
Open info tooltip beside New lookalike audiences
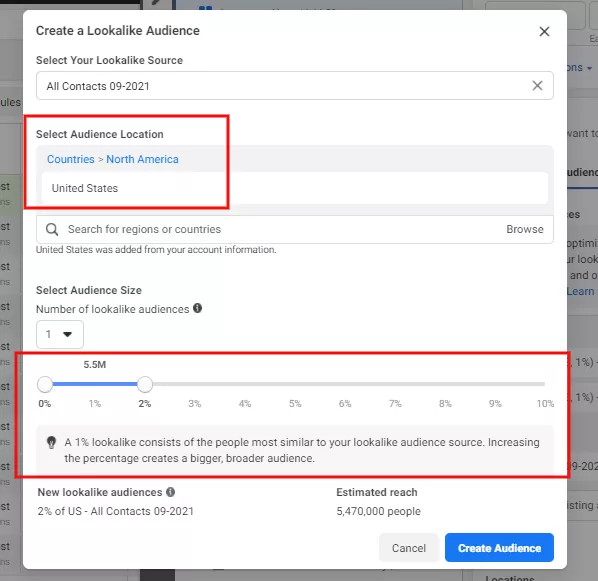pos(170,492)
